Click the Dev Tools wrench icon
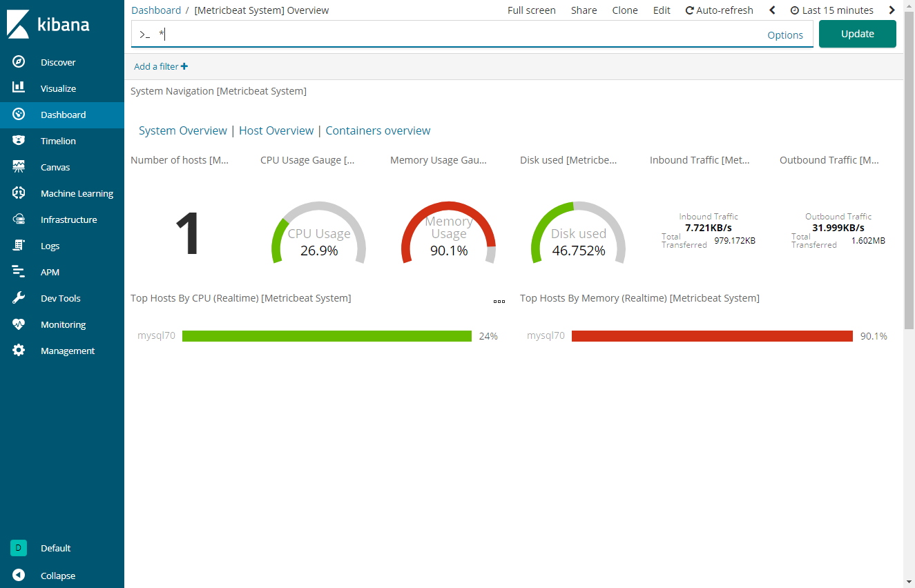Image resolution: width=915 pixels, height=588 pixels. click(x=19, y=298)
